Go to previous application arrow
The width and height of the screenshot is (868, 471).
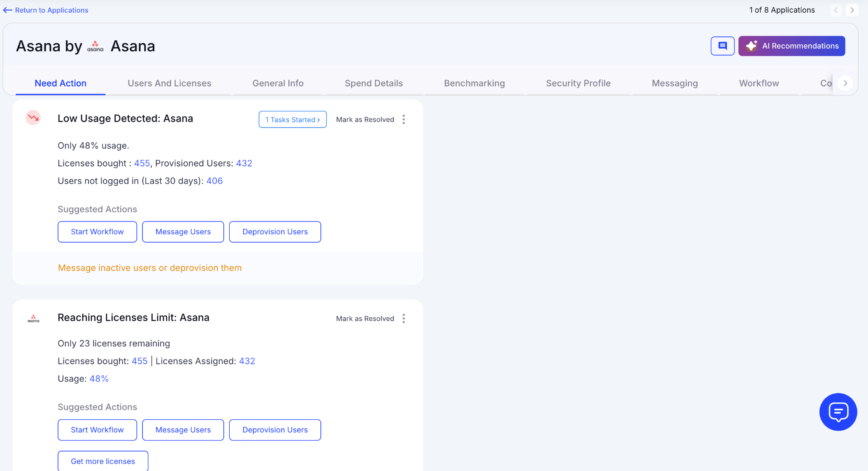click(835, 10)
